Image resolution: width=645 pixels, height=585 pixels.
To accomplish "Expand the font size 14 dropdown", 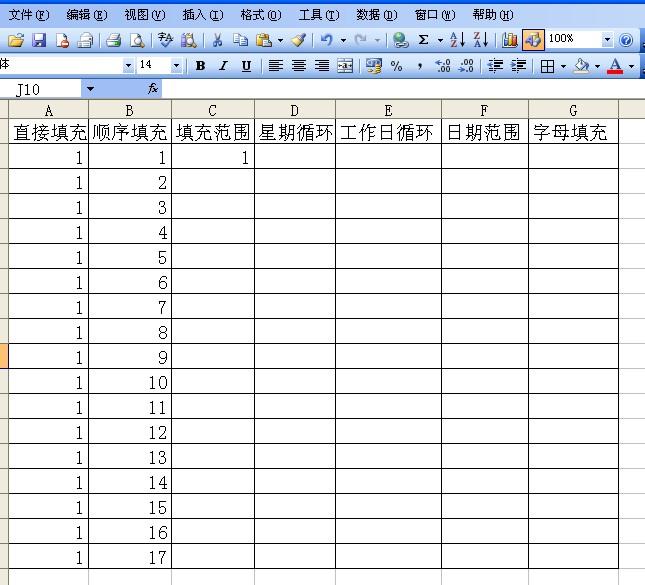I will point(176,65).
